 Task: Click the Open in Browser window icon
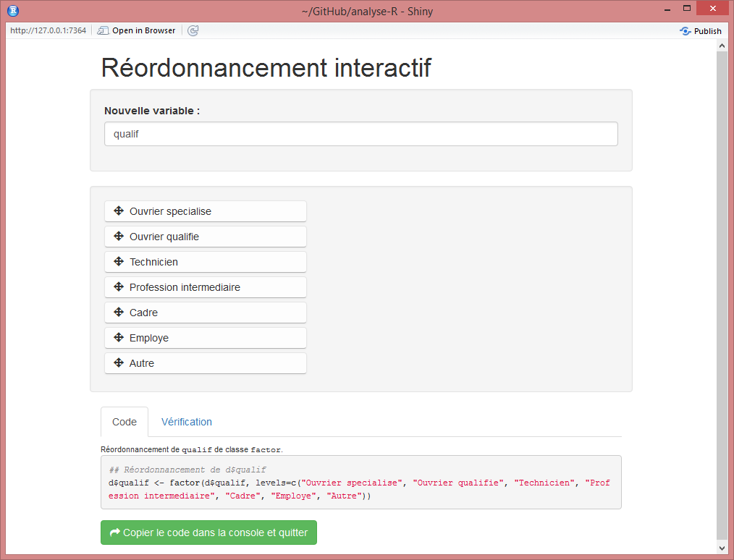coord(103,30)
